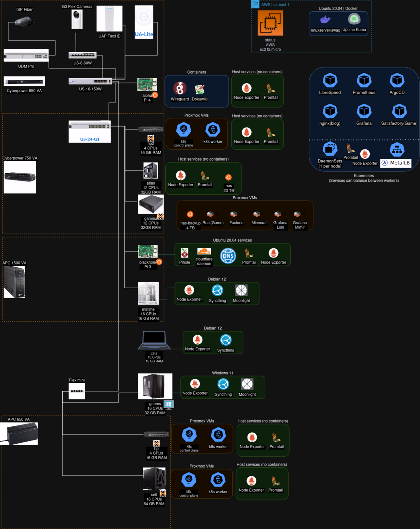Screen dimensions: 420x529
Task: Select the Cyberpower 750 VA UPS image
Action: [x=20, y=177]
